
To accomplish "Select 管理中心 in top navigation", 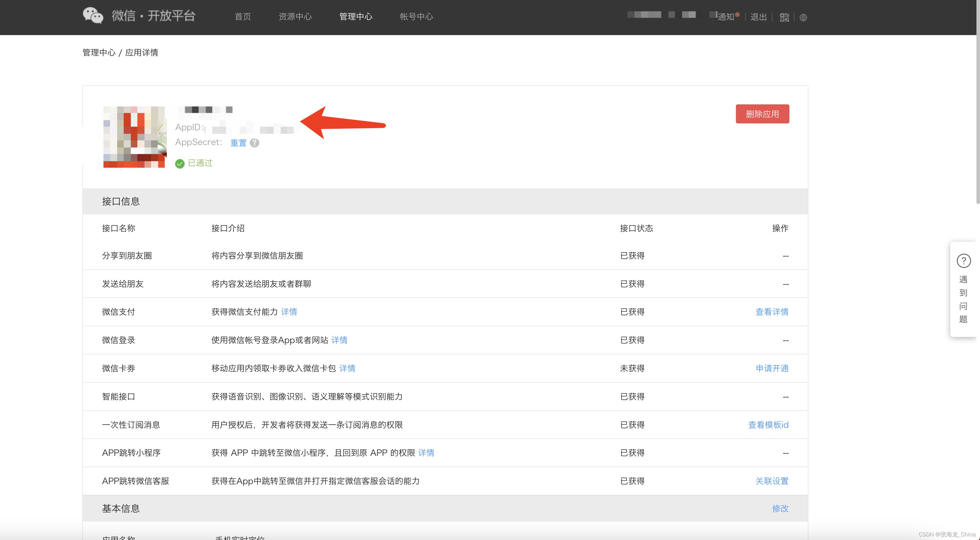I will 356,16.
